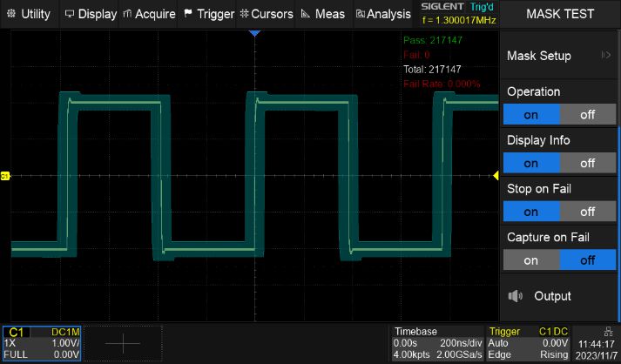Click the Meas ruler icon
The width and height of the screenshot is (621, 364).
[x=305, y=14]
